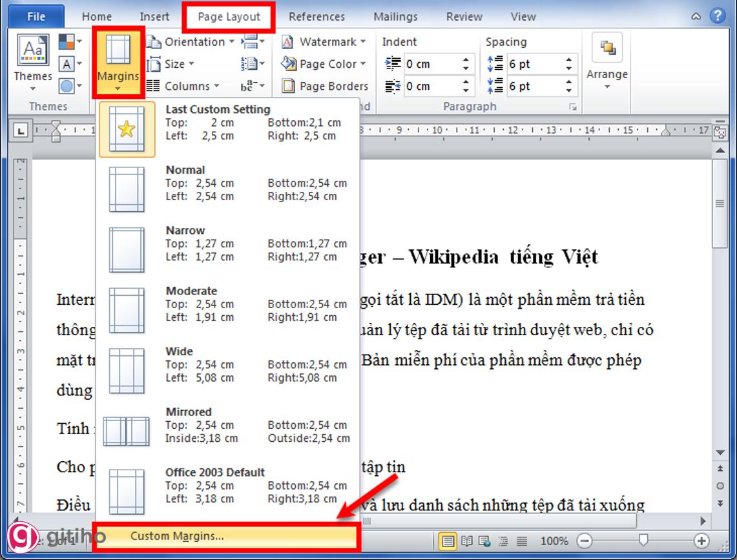
Task: Open the Mailings tab
Action: point(395,16)
